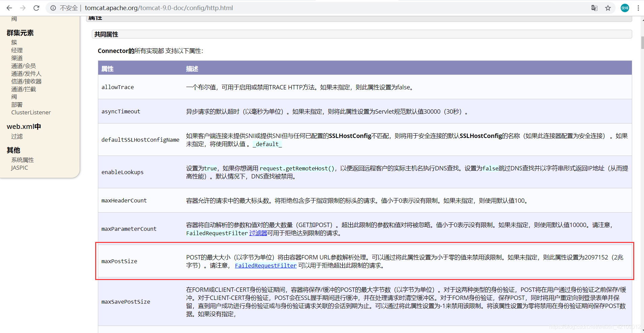Click the _default_ code text
644x333 pixels.
tap(267, 144)
